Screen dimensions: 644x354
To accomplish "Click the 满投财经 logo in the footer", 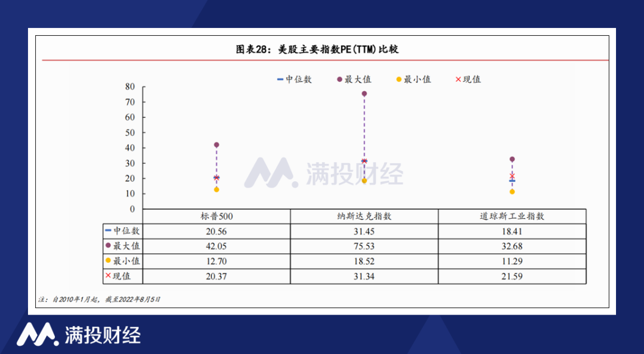I will tap(79, 334).
